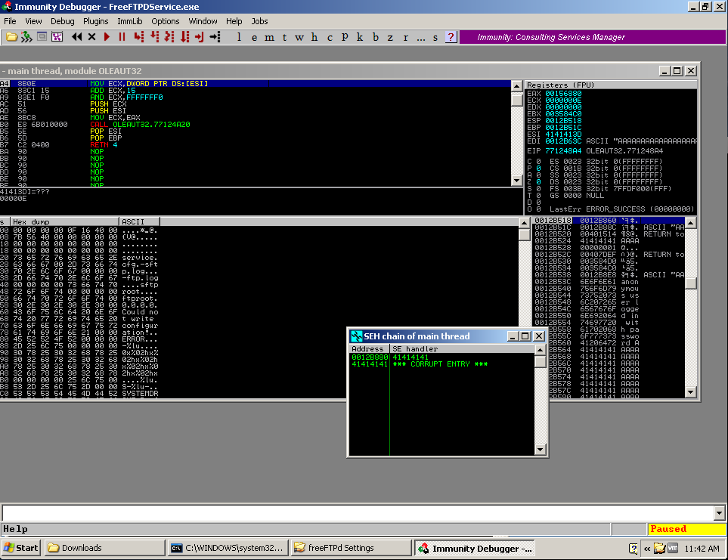Show Handles via 'h' button
Image resolution: width=728 pixels, height=560 pixels.
[x=314, y=37]
